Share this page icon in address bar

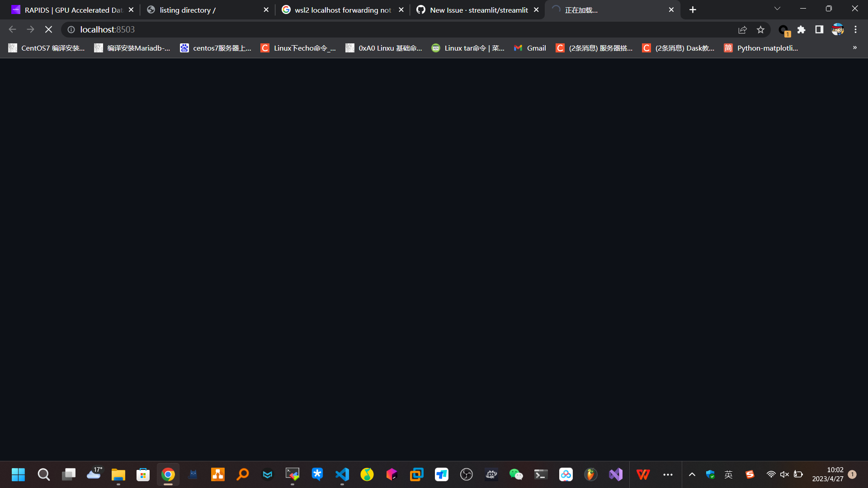coord(742,29)
